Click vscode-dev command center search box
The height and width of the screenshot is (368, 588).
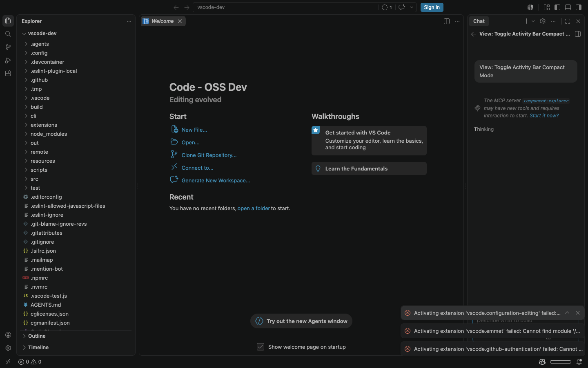pos(285,7)
